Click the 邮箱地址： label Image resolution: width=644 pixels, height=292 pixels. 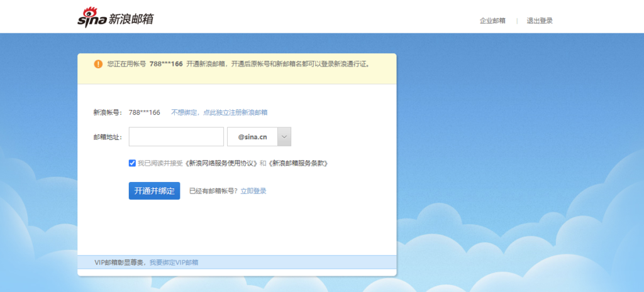coord(108,137)
